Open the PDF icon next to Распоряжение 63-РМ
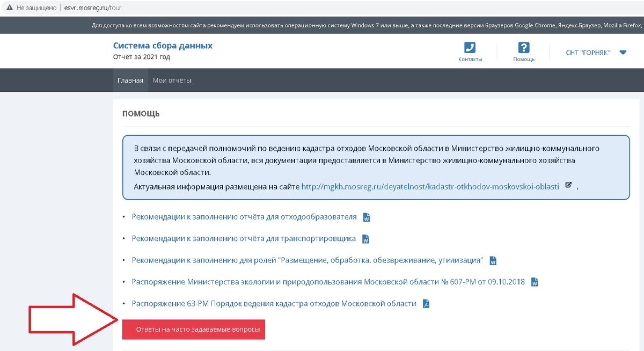Image resolution: width=644 pixels, height=351 pixels. click(425, 304)
